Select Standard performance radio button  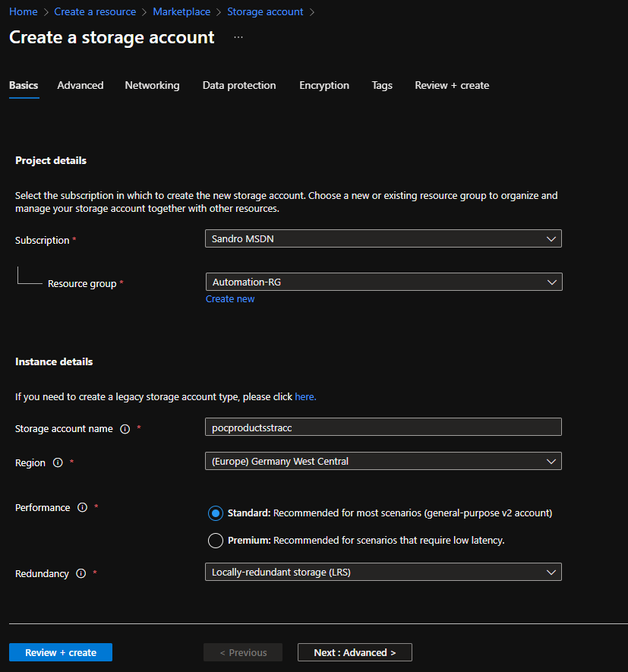[x=215, y=513]
